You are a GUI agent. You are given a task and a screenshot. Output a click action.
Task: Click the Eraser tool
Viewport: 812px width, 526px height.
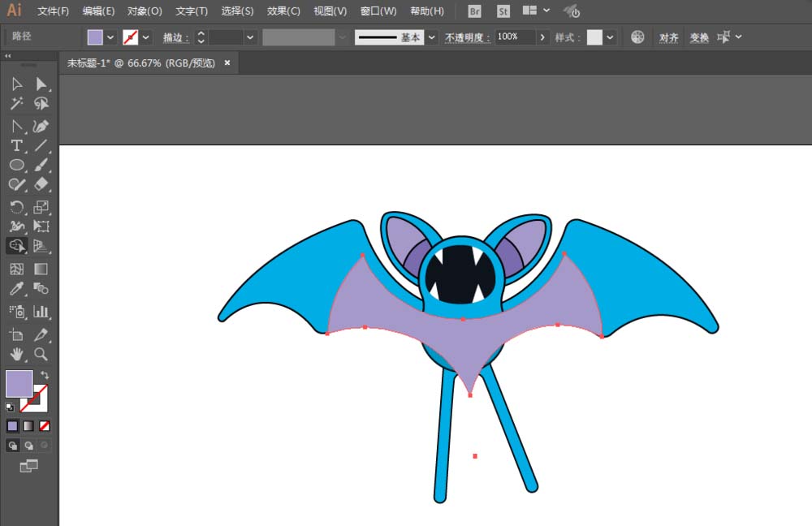click(41, 185)
